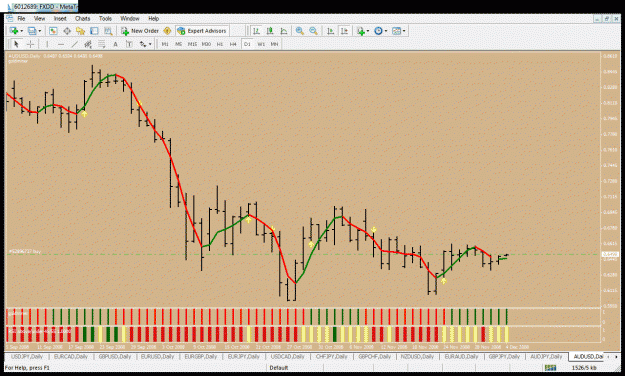The image size is (625, 376).
Task: Open the Help menu
Action: click(x=153, y=18)
